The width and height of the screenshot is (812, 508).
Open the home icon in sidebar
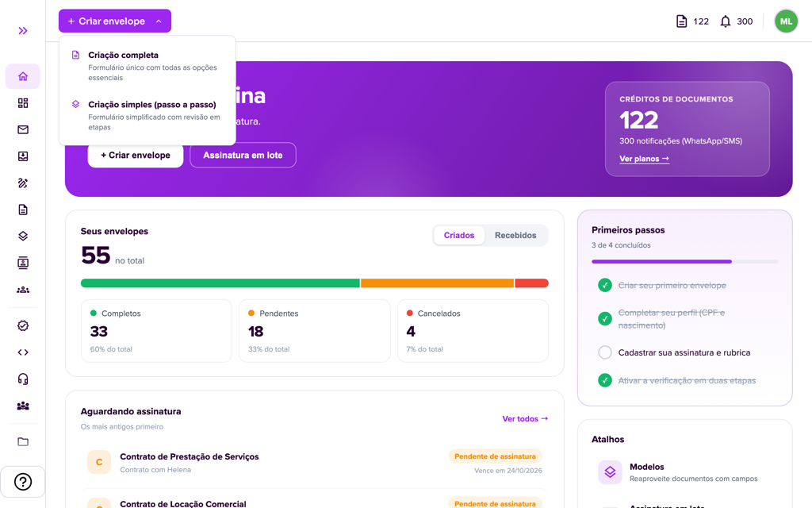tap(23, 76)
